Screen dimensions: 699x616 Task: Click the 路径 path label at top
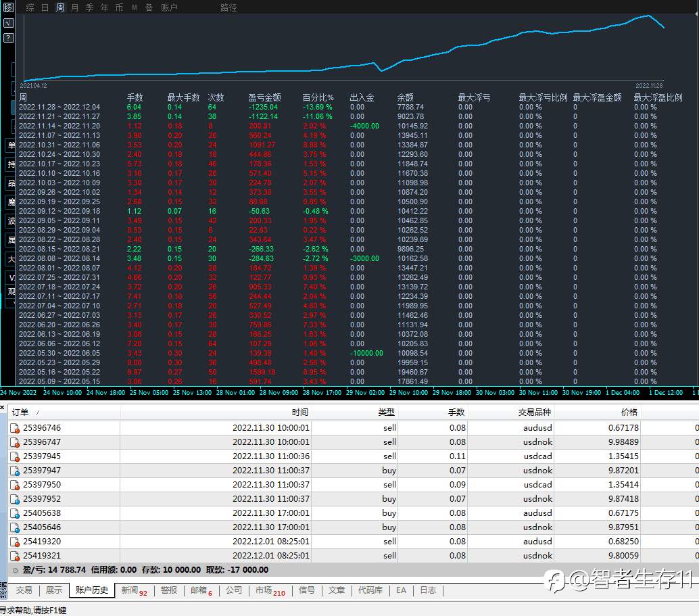pyautogui.click(x=228, y=7)
